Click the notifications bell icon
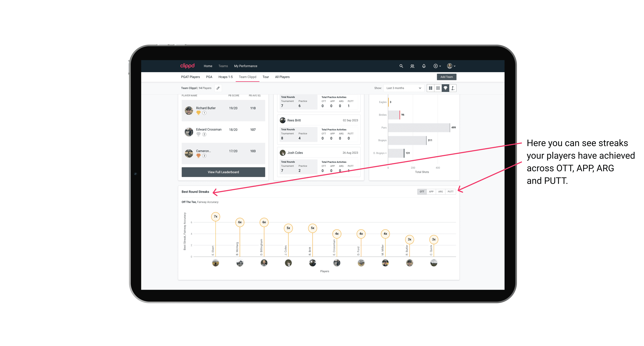 [423, 66]
